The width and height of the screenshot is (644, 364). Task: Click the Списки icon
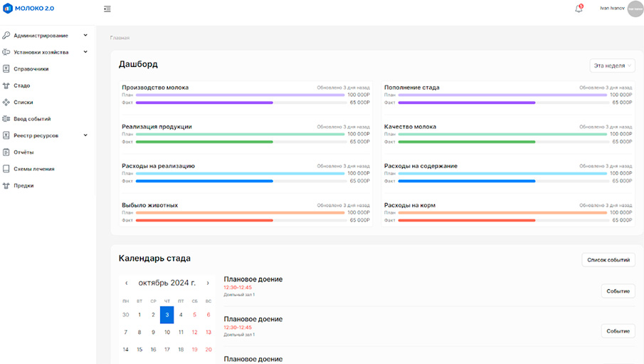(x=6, y=102)
